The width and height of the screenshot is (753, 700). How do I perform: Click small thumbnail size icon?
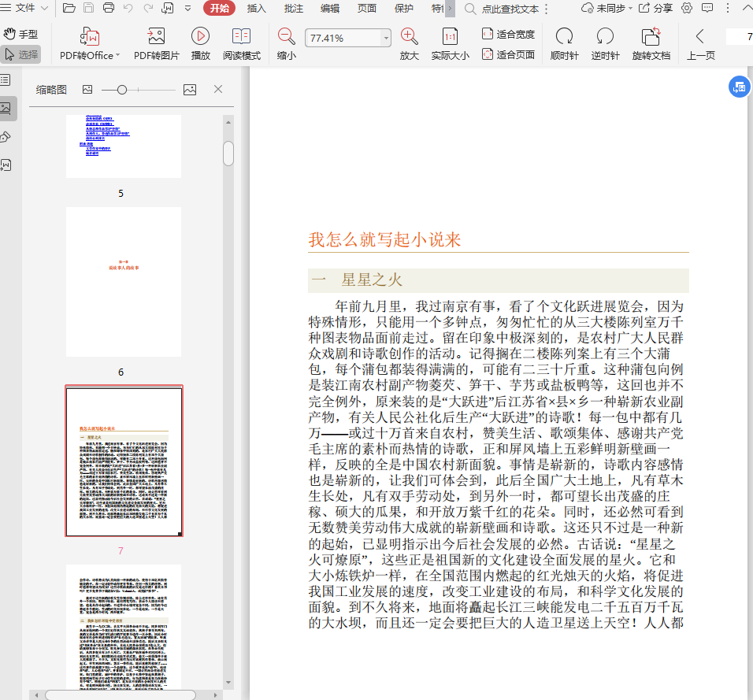pos(87,89)
